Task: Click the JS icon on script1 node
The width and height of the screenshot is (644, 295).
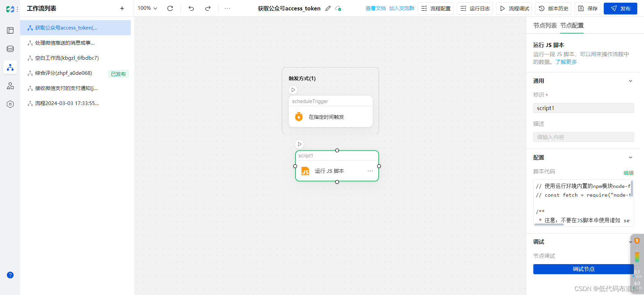Action: [x=305, y=171]
